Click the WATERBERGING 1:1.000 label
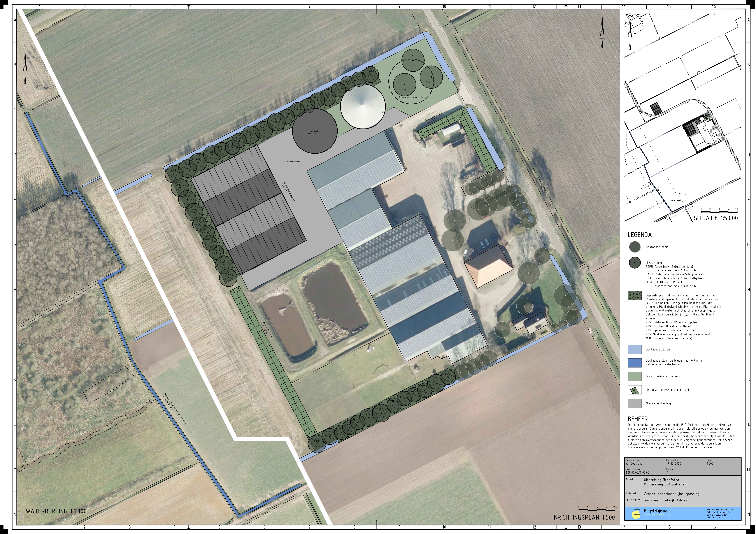 [x=56, y=511]
